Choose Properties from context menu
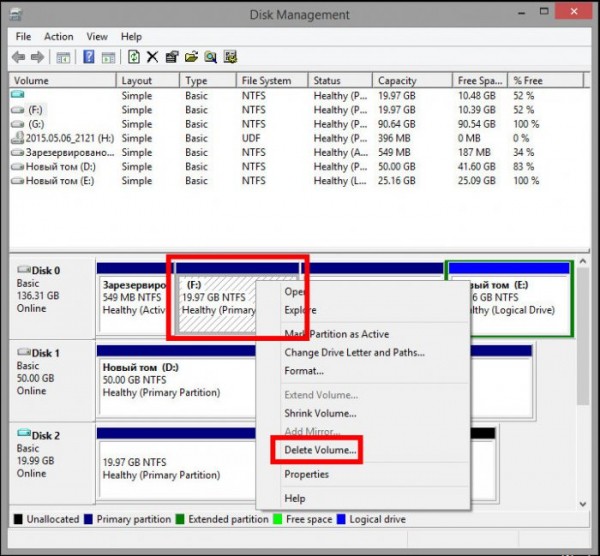 tap(307, 474)
